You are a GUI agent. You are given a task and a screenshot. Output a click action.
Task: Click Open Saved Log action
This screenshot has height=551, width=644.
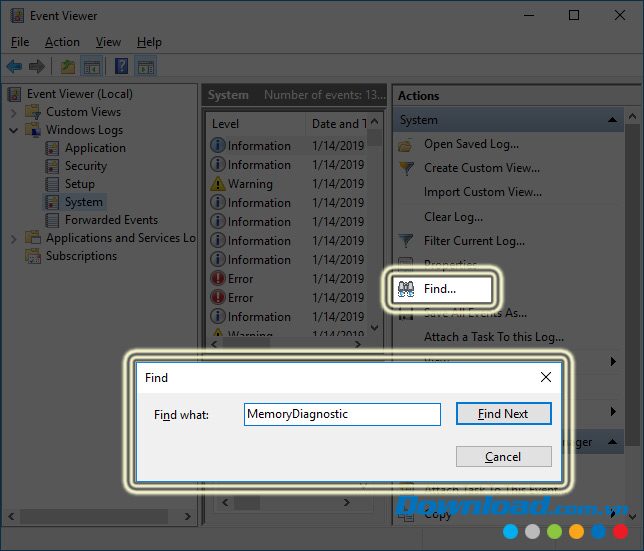point(471,144)
